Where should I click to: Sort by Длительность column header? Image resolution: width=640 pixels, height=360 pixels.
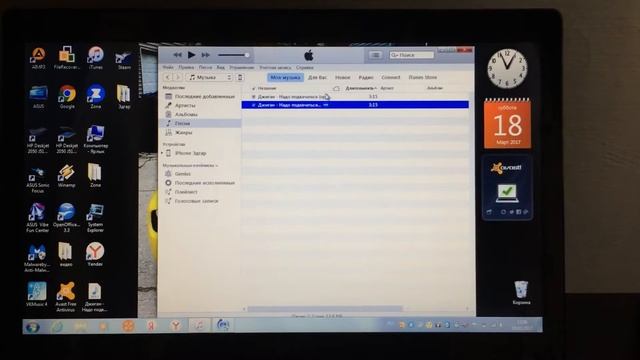tap(360, 88)
